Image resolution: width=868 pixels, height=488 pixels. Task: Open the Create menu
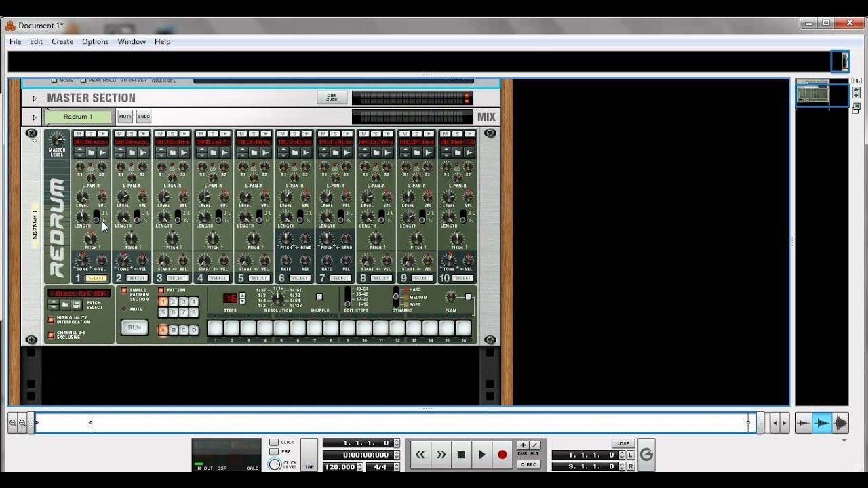(62, 41)
